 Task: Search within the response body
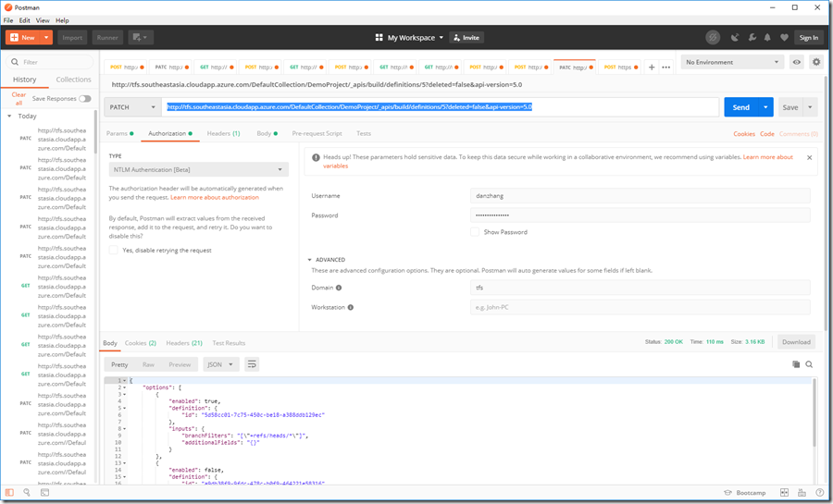(809, 364)
